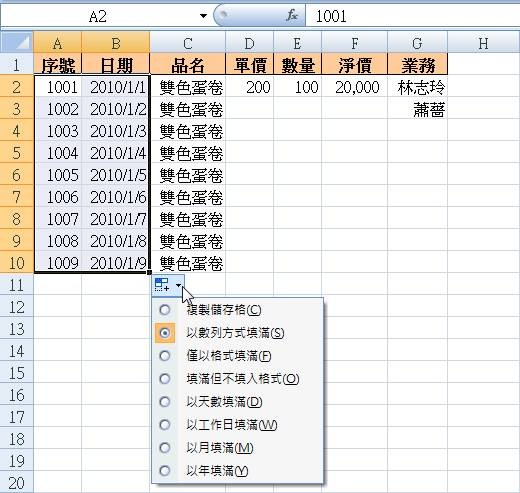Select row 10 header

click(17, 262)
